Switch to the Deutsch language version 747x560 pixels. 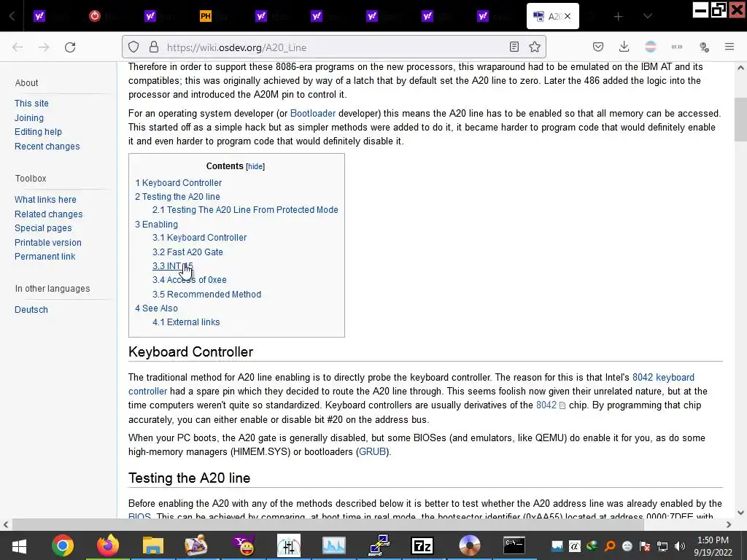point(31,309)
